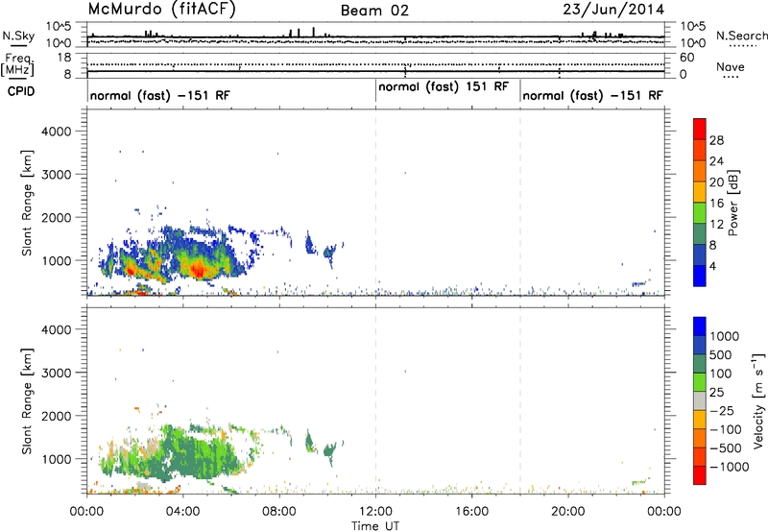The image size is (768, 532).
Task: Click the 'normal (fast) 151 RF' CPID text
Action: click(x=444, y=87)
